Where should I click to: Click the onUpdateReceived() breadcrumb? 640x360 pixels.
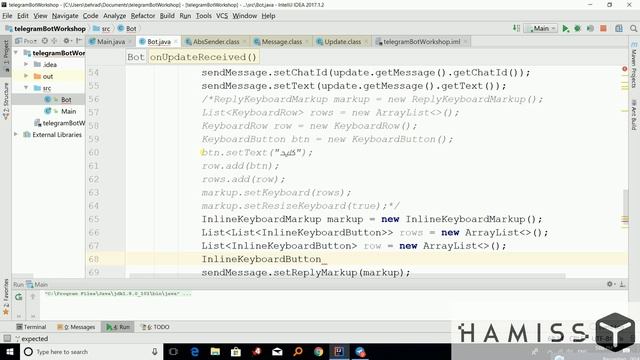[x=203, y=57]
